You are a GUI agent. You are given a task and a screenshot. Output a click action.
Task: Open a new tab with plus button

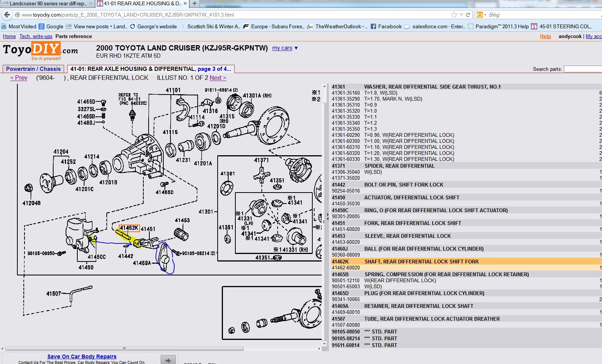coord(195,3)
